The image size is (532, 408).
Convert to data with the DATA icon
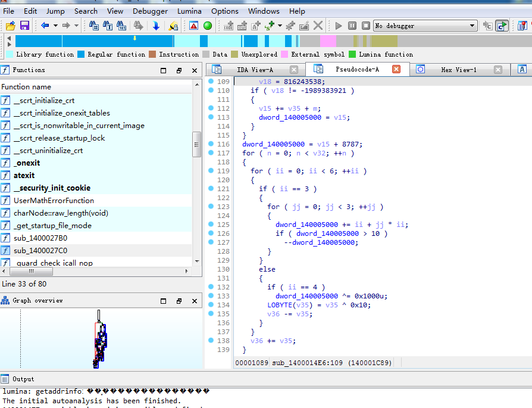242,26
